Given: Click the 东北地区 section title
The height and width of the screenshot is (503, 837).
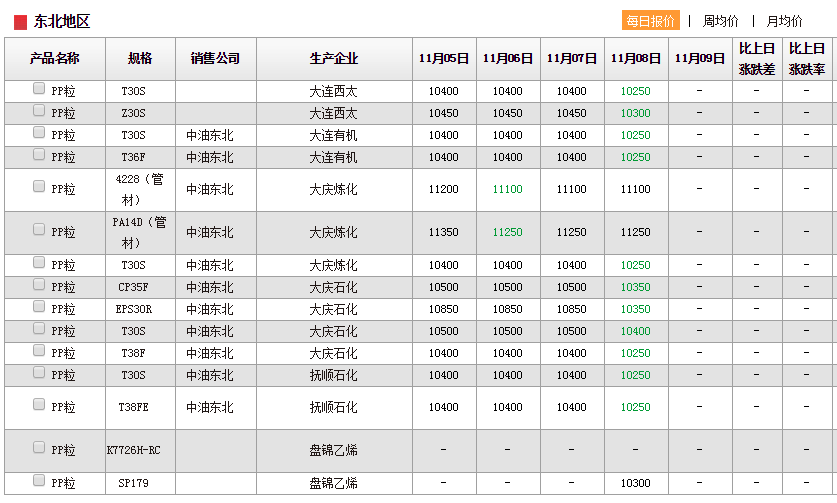Looking at the screenshot, I should [x=62, y=21].
